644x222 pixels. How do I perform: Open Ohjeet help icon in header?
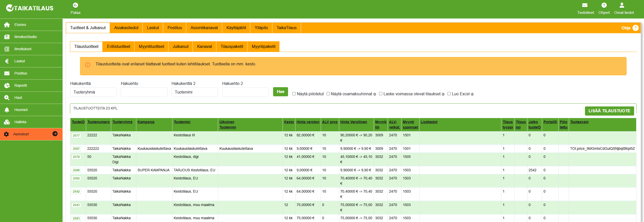pos(604,5)
